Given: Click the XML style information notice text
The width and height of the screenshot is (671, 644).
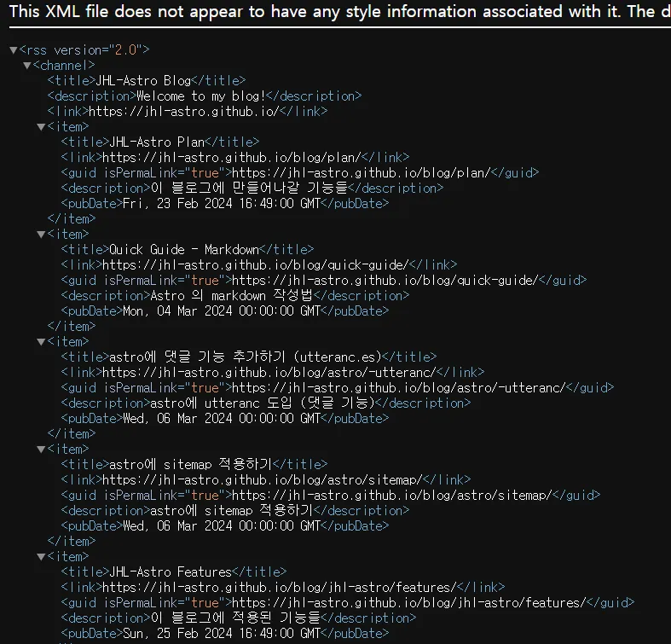Looking at the screenshot, I should 340,12.
